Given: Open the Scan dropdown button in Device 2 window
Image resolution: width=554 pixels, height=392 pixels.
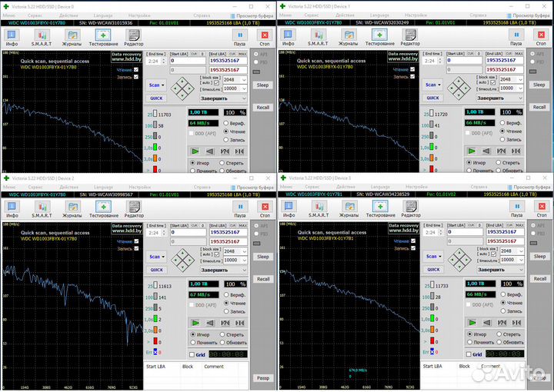Looking at the screenshot, I should [x=155, y=257].
